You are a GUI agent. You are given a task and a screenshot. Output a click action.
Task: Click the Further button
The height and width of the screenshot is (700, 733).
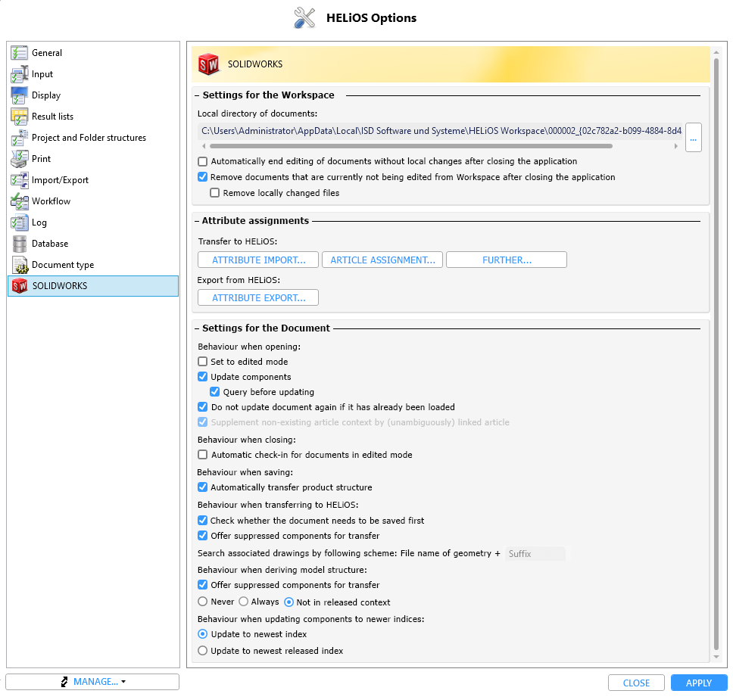[x=507, y=260]
